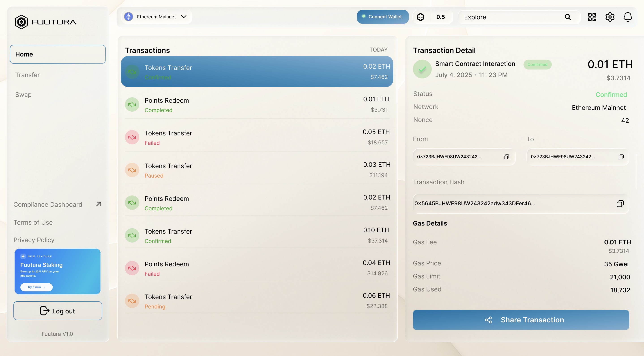Open notifications bell icon
This screenshot has height=356, width=644.
click(x=628, y=17)
